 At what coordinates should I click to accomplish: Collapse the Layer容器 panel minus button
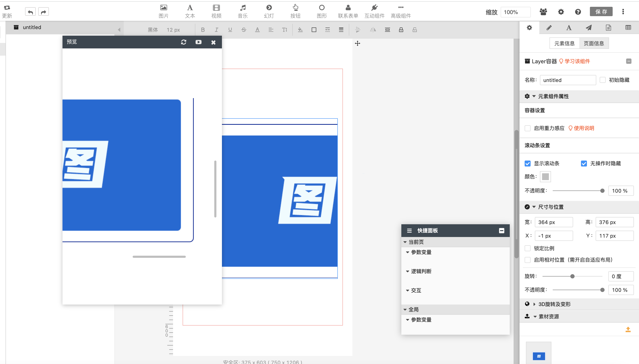click(x=629, y=61)
